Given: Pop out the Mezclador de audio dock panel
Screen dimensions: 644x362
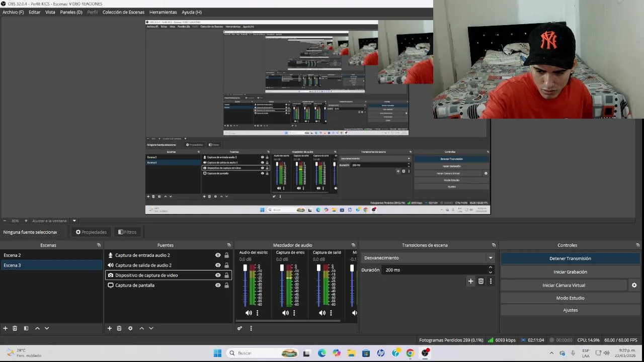Looking at the screenshot, I should [353, 245].
